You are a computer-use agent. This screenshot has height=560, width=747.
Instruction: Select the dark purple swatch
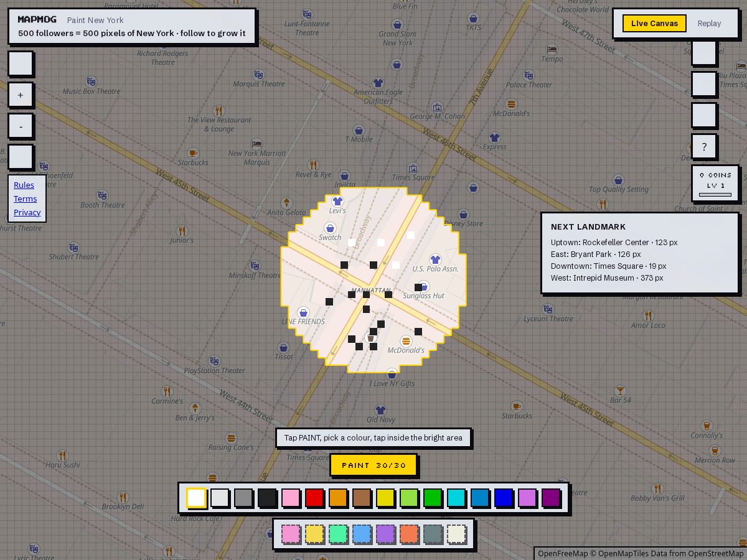[551, 498]
